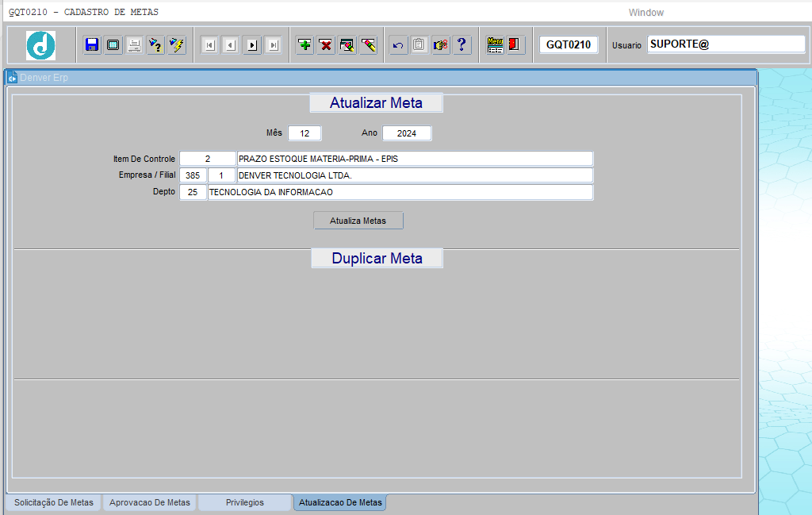Click the DENVER TECNOLOGIA LTDA. field
The height and width of the screenshot is (515, 812).
415,175
